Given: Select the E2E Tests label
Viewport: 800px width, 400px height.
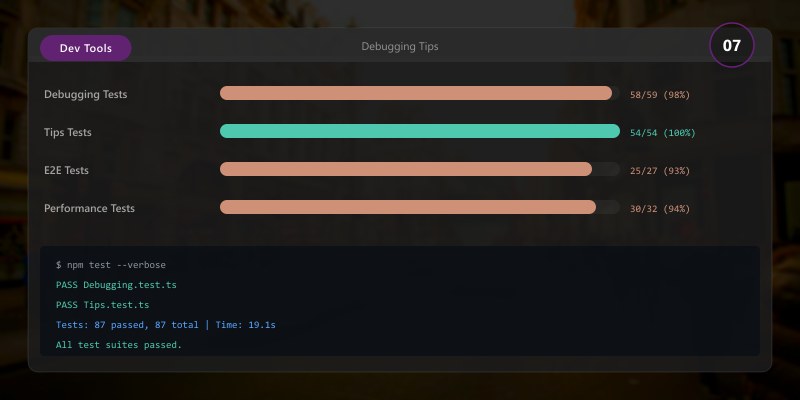Looking at the screenshot, I should (66, 170).
